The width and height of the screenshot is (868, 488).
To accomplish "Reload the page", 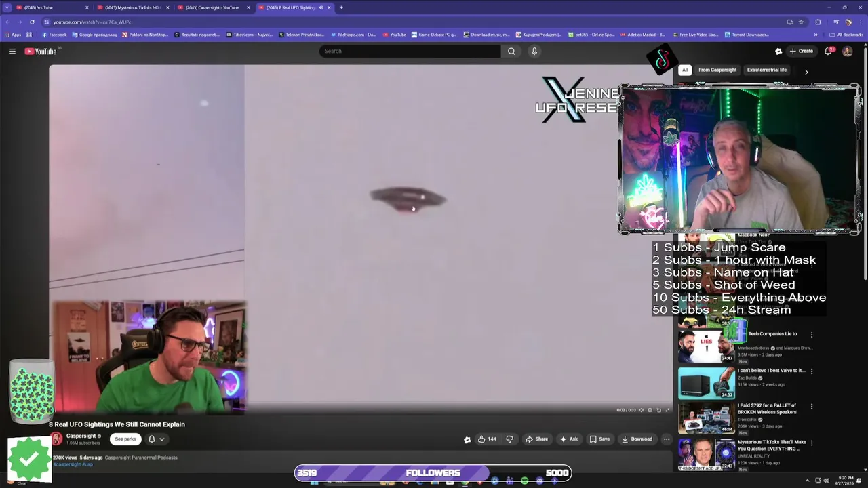I will [31, 22].
